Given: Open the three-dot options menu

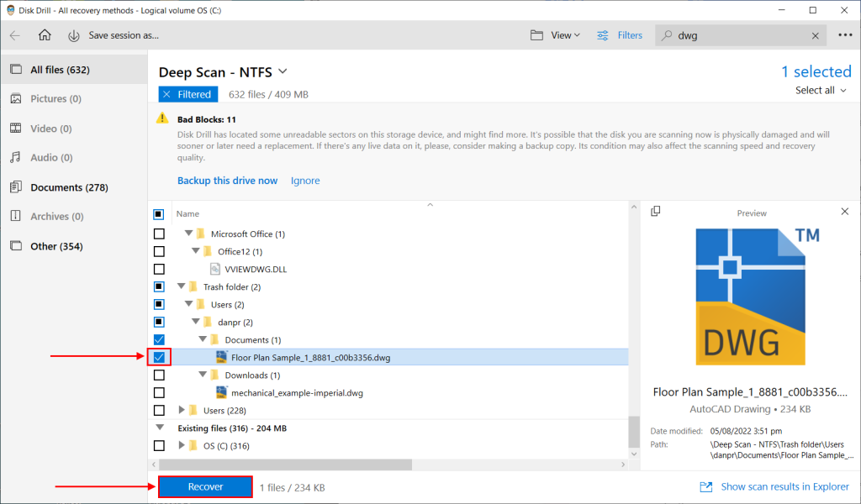Looking at the screenshot, I should (844, 35).
